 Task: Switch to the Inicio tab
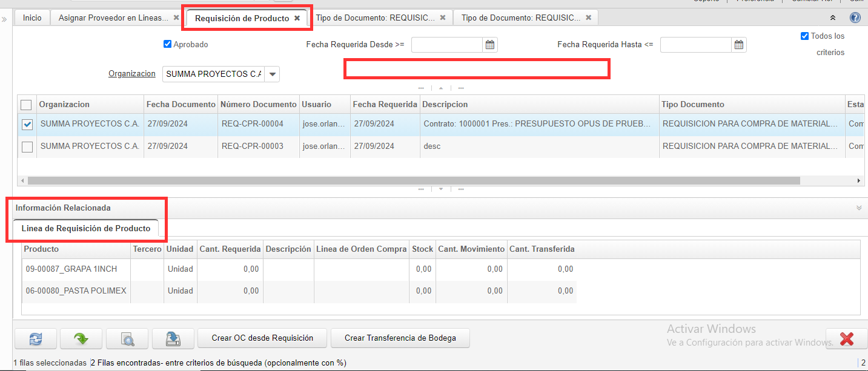tap(32, 18)
